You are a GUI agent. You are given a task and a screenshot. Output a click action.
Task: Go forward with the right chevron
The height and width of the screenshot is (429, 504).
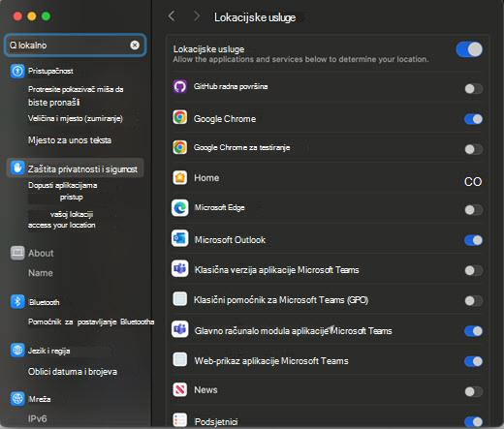click(197, 15)
